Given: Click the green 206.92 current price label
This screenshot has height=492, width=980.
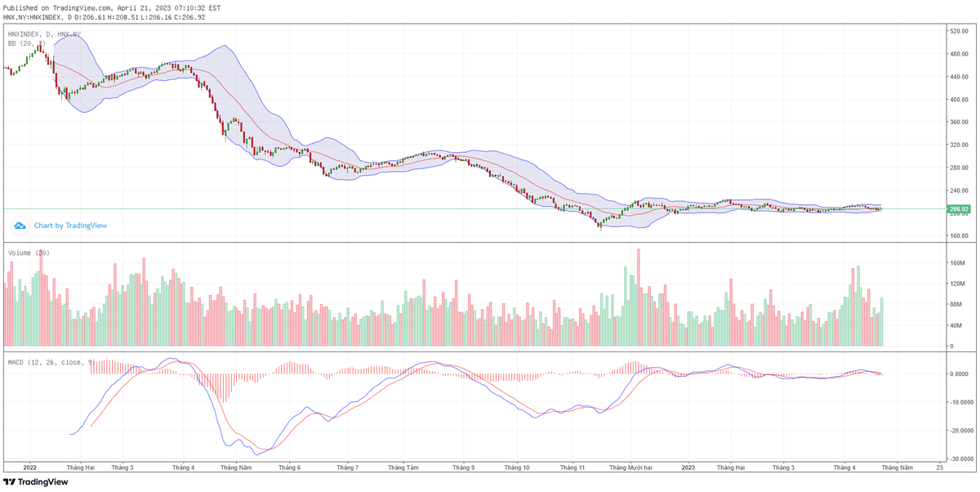Looking at the screenshot, I should coord(958,209).
